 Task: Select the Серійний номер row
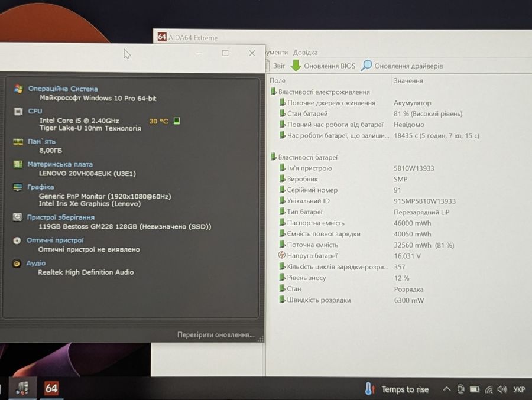tap(340, 190)
